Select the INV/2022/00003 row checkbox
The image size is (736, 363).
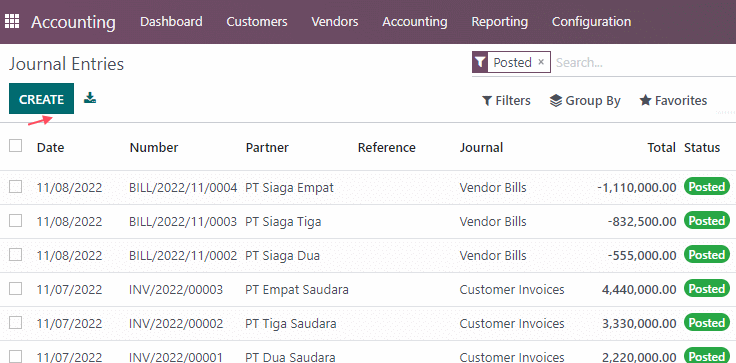tap(15, 289)
